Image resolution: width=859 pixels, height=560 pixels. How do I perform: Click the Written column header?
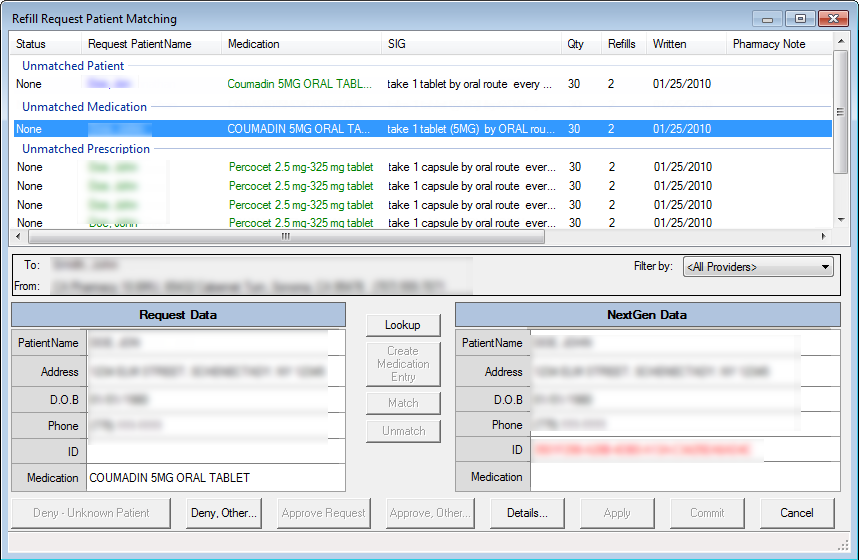coord(686,44)
